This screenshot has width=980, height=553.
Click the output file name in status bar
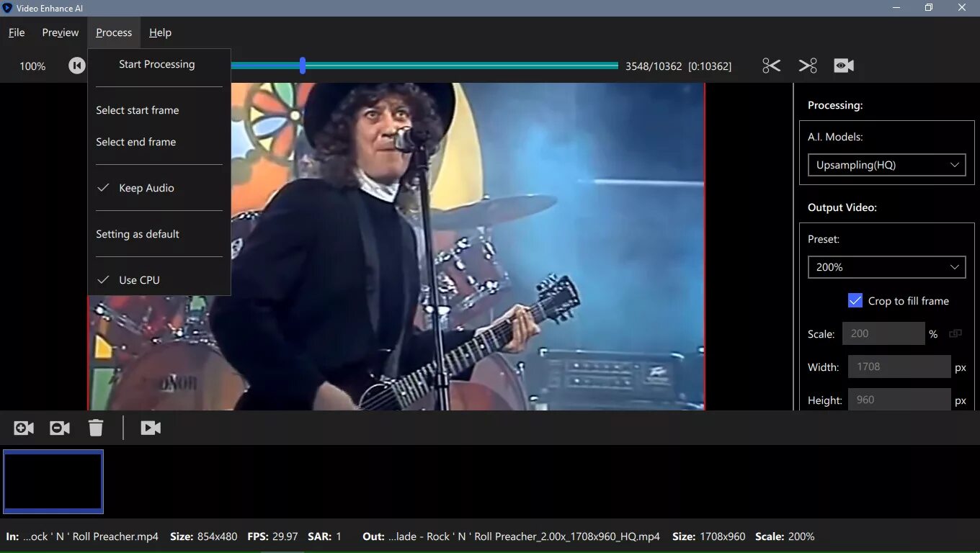click(524, 536)
